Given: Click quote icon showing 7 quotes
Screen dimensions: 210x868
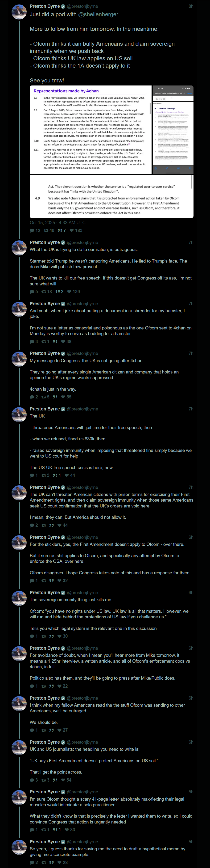Looking at the screenshot, I should pos(60,231).
